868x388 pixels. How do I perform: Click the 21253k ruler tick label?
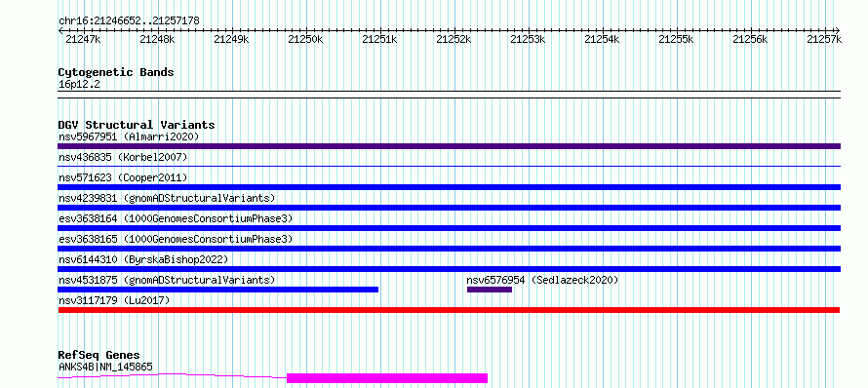pyautogui.click(x=528, y=39)
